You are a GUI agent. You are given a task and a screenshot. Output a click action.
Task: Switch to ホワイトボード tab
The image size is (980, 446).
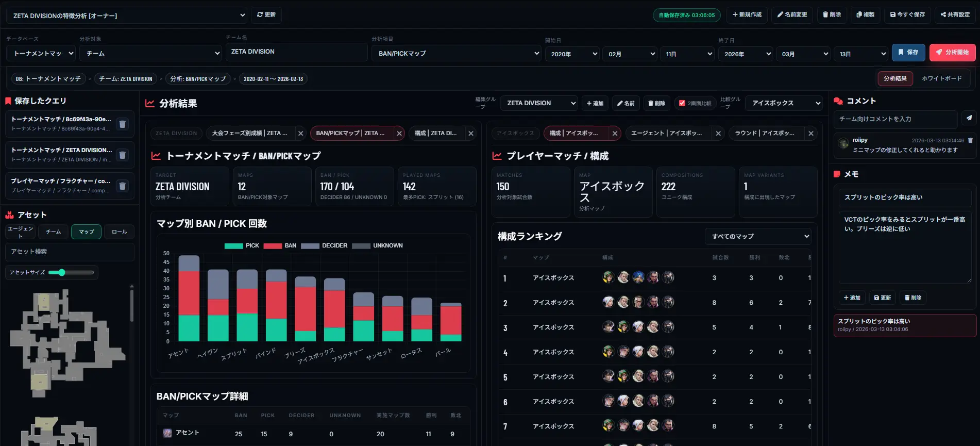click(x=941, y=78)
